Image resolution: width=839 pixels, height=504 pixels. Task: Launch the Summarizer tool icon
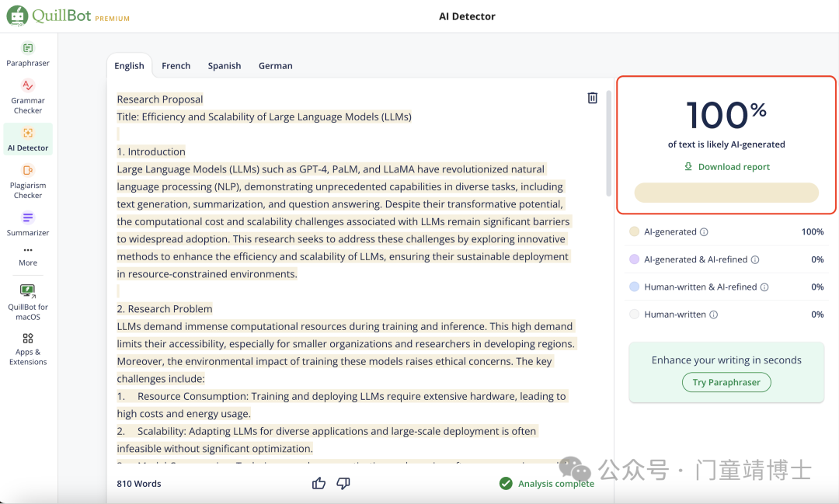tap(28, 217)
